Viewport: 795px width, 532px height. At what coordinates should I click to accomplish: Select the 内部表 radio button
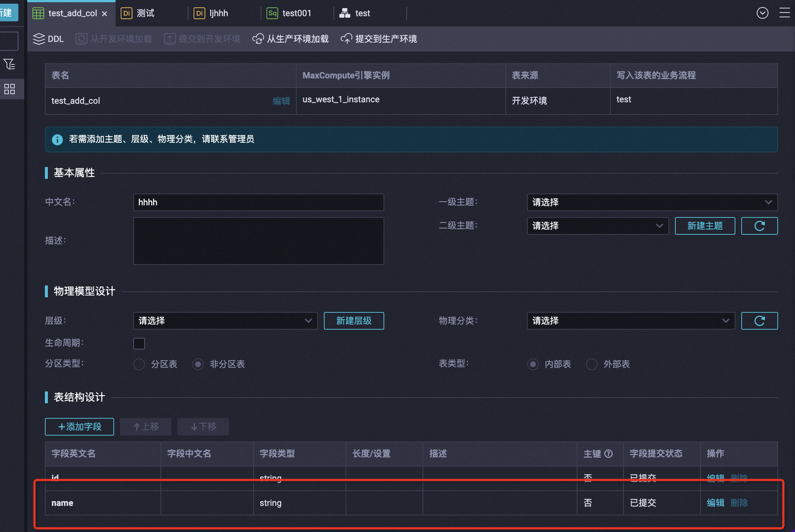(533, 364)
